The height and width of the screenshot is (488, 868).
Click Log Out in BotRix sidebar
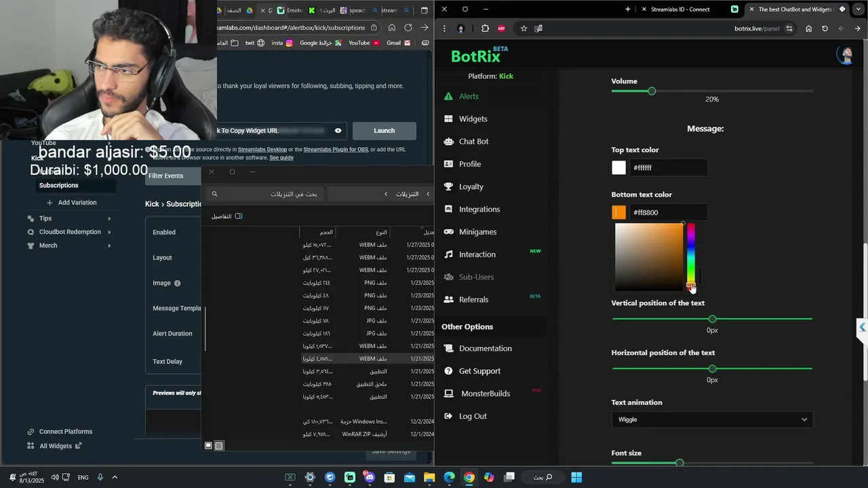click(x=465, y=416)
